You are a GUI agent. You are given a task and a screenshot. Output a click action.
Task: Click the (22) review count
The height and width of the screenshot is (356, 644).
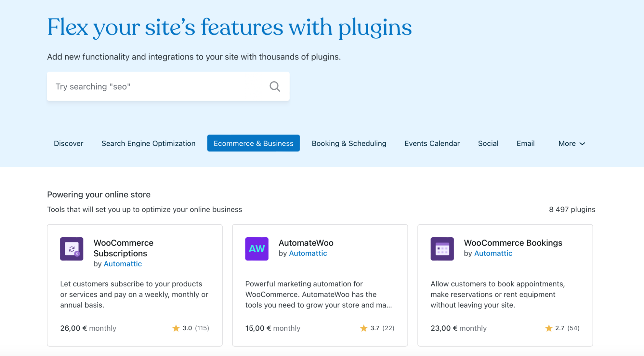point(388,328)
